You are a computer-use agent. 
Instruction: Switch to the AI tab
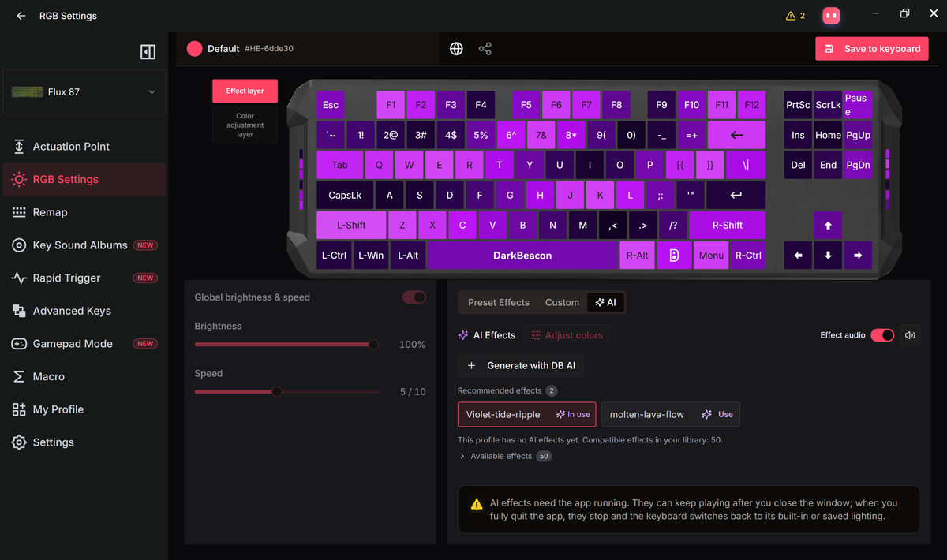coord(605,302)
